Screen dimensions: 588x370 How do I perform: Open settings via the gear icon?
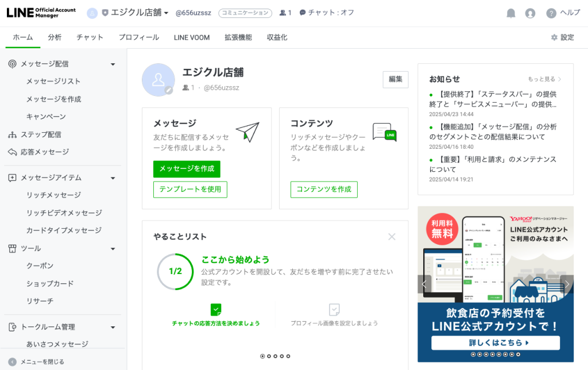point(554,37)
